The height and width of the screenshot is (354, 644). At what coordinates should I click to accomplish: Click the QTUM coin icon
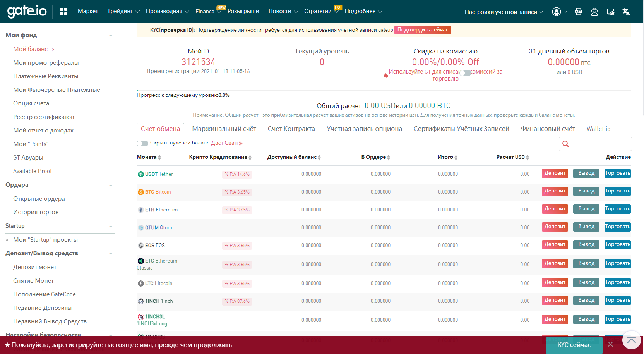(141, 228)
